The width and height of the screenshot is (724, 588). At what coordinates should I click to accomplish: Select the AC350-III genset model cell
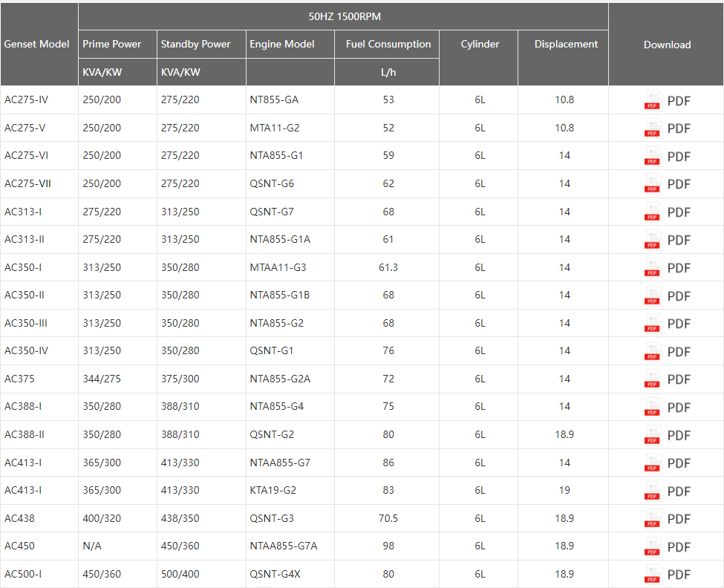(39, 323)
